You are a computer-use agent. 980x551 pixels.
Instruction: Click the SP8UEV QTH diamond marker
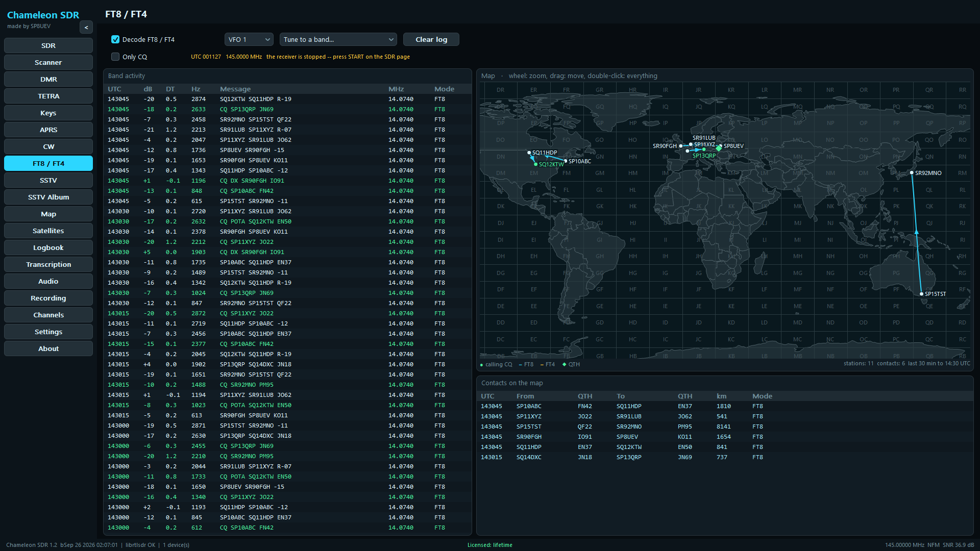719,148
